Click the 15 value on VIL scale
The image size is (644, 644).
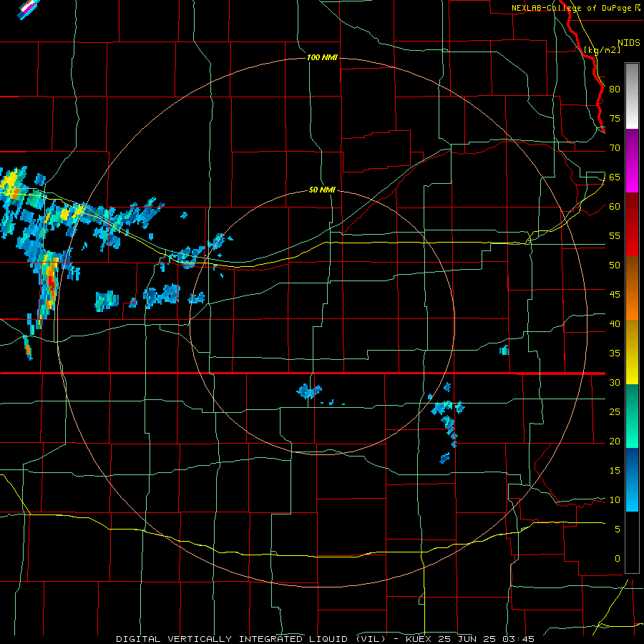click(x=615, y=471)
